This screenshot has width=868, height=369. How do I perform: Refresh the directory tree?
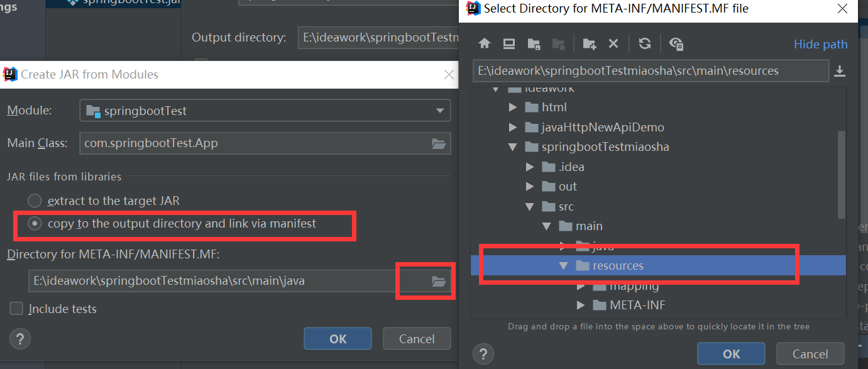pos(645,43)
